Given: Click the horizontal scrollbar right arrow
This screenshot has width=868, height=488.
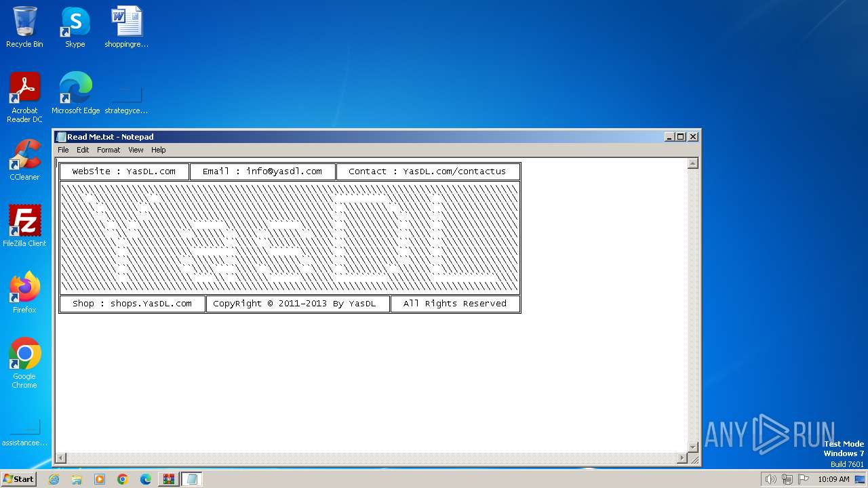Looking at the screenshot, I should pos(682,458).
